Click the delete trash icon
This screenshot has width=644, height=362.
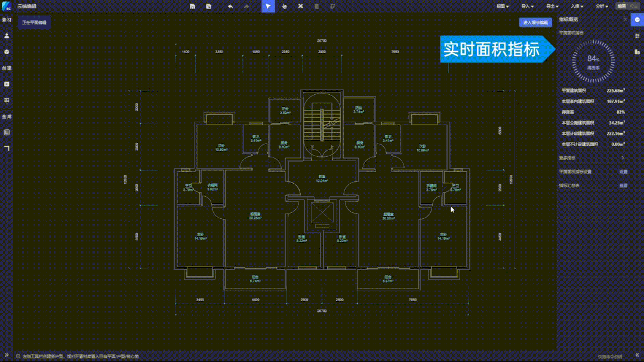(x=316, y=6)
